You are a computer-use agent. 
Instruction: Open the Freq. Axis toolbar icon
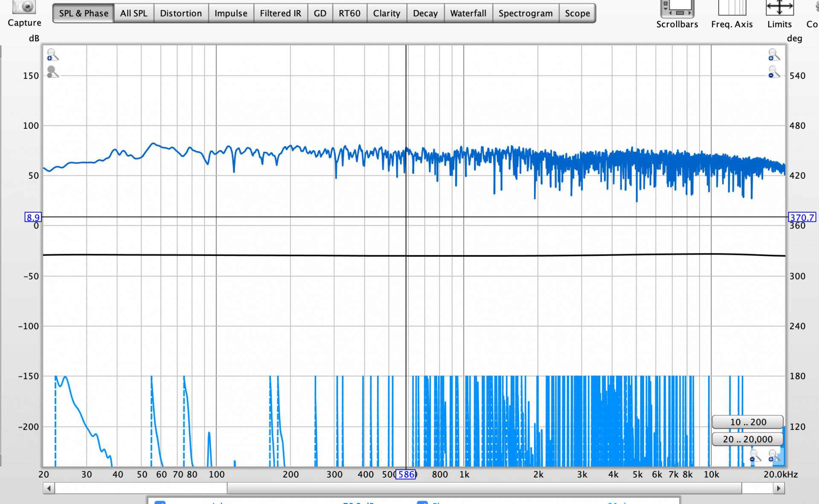point(732,8)
